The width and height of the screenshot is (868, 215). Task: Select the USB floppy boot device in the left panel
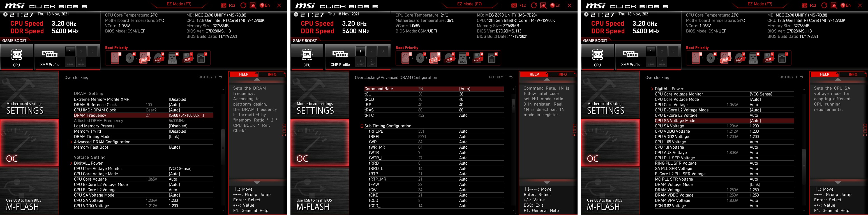pos(187,58)
